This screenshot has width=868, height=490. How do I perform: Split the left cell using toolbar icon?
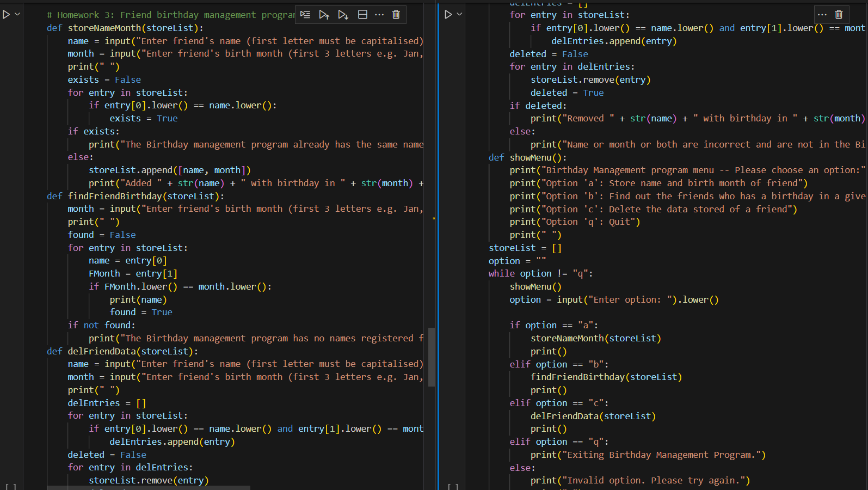tap(362, 15)
